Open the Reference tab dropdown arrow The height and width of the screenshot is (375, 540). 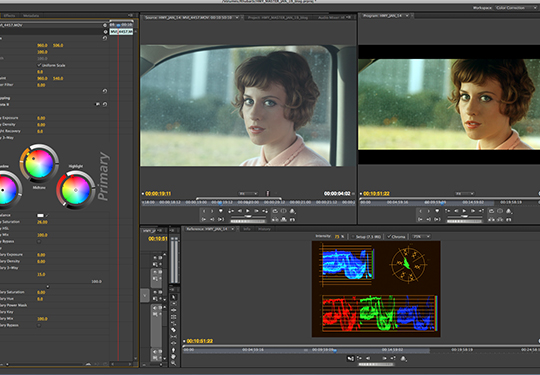[x=233, y=229]
